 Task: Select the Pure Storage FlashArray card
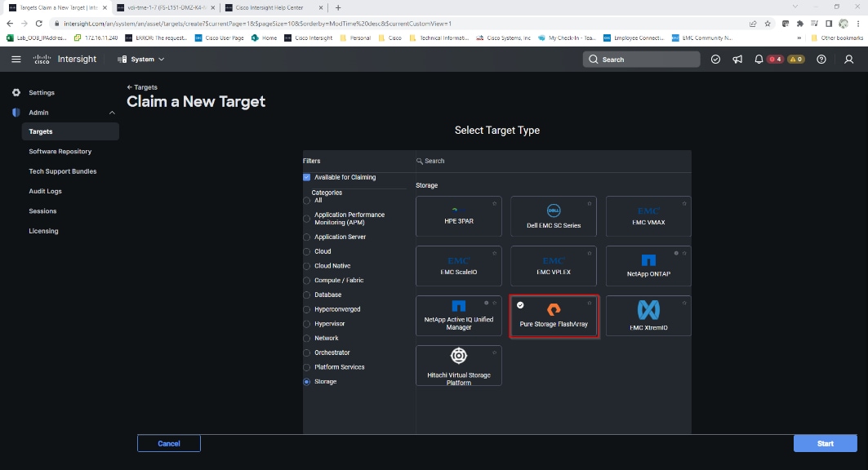pos(554,316)
